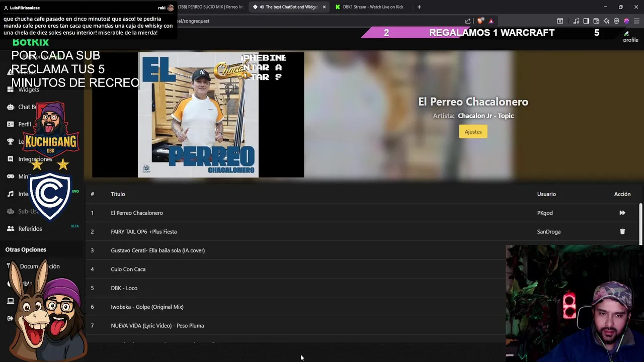Open a new browser tab

coord(419,7)
